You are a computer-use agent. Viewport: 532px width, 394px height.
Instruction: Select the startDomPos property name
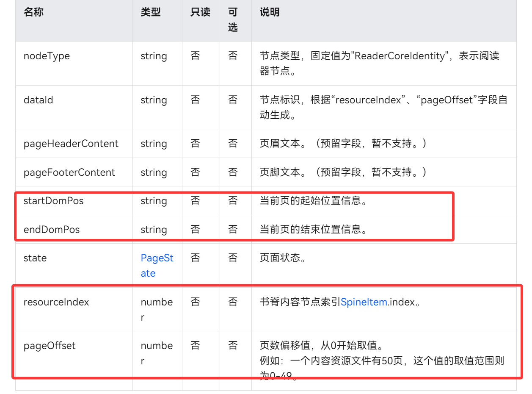[x=53, y=201]
